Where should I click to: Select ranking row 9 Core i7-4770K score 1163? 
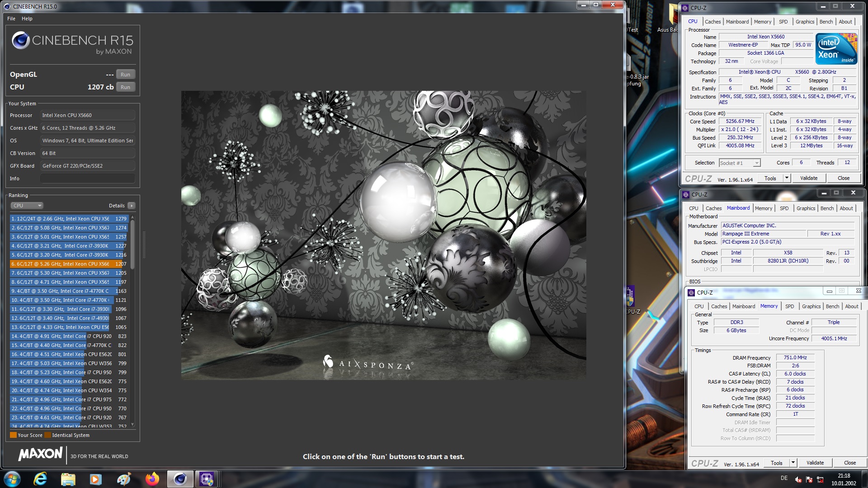pyautogui.click(x=69, y=291)
